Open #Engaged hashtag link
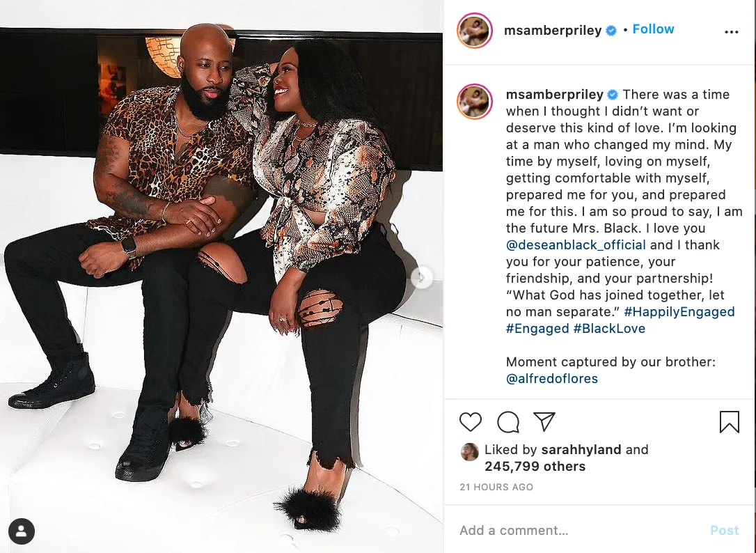This screenshot has width=756, height=553. [x=537, y=329]
